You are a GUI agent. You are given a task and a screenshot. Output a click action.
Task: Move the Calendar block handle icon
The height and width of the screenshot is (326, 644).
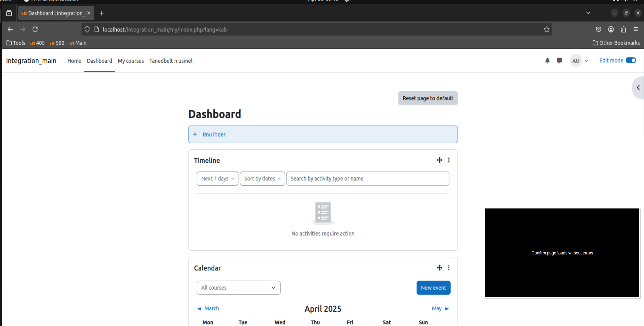click(439, 268)
